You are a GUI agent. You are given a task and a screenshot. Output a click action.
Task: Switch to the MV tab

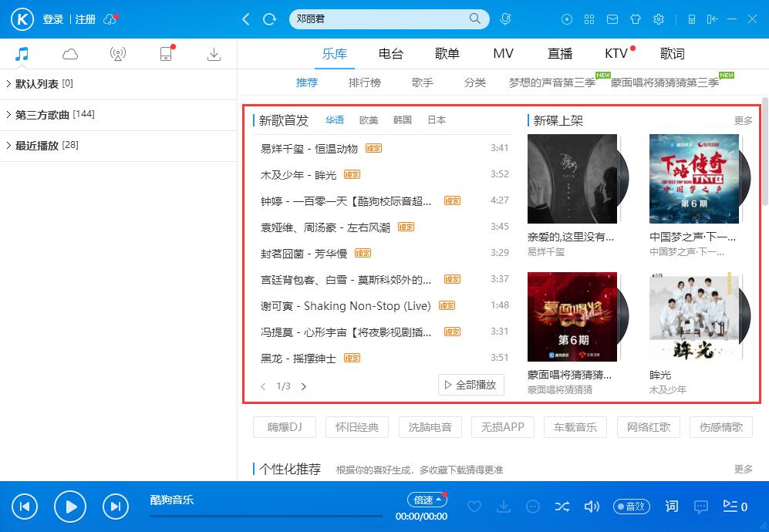[503, 53]
